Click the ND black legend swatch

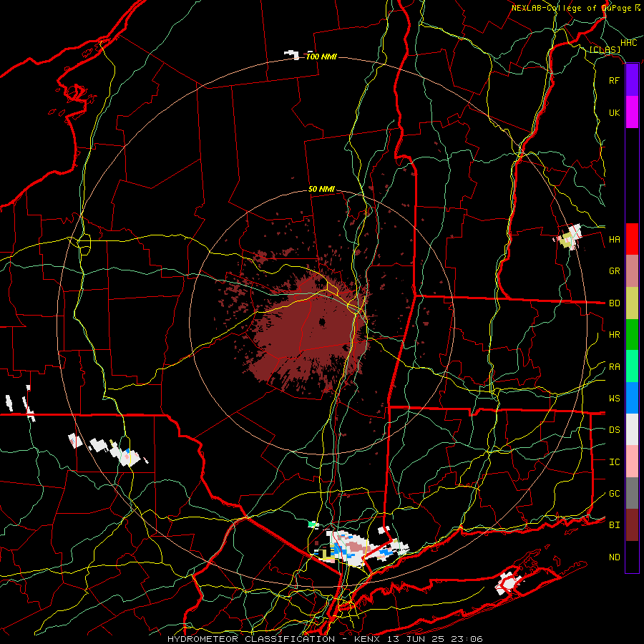[632, 557]
